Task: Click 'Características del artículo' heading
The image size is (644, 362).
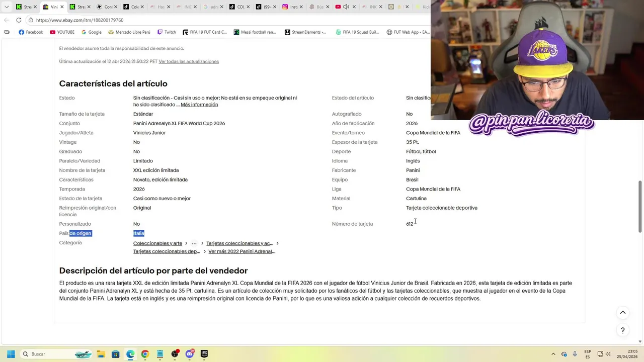Action: point(113,83)
